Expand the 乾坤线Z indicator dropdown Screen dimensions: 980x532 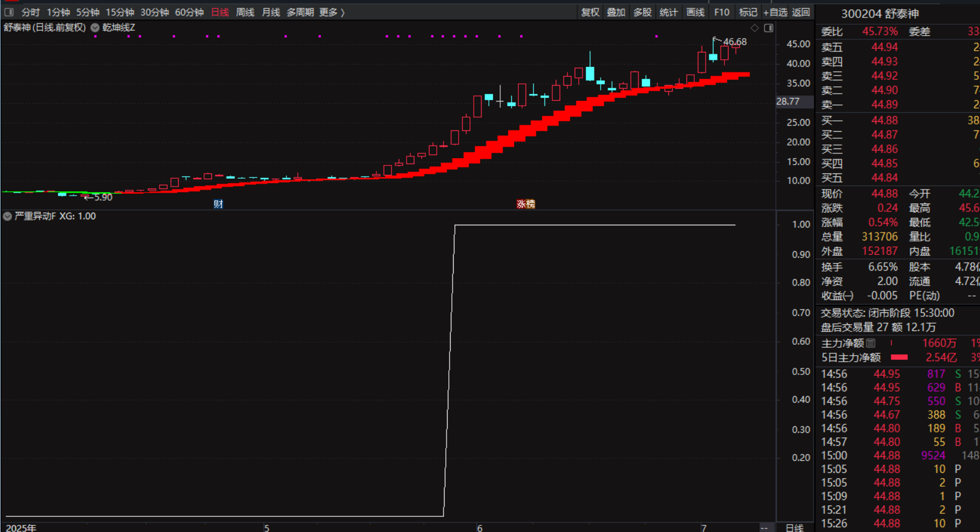coord(95,28)
